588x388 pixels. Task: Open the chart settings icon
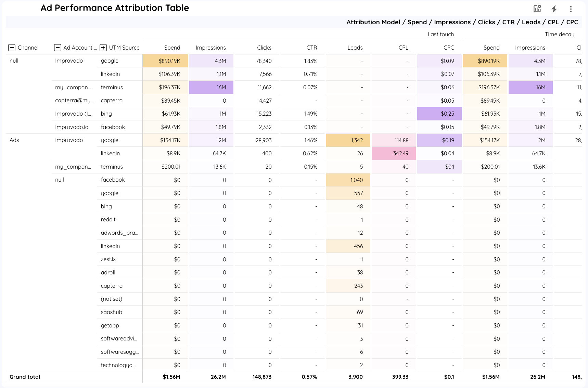click(536, 9)
